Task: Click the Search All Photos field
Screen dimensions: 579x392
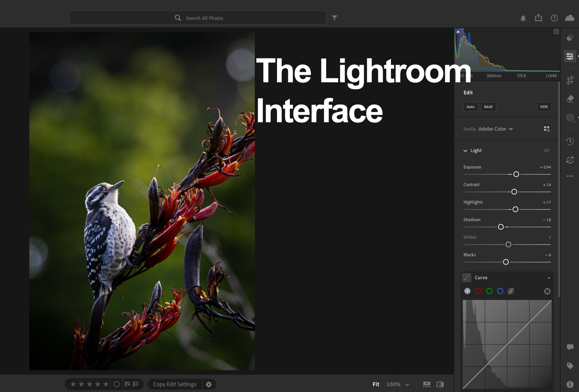Action: pos(198,18)
